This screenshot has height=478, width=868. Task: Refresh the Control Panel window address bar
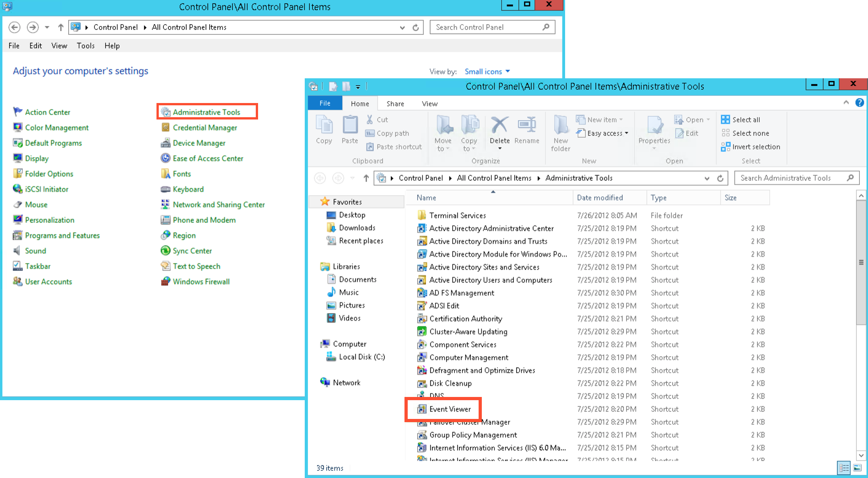[x=415, y=27]
